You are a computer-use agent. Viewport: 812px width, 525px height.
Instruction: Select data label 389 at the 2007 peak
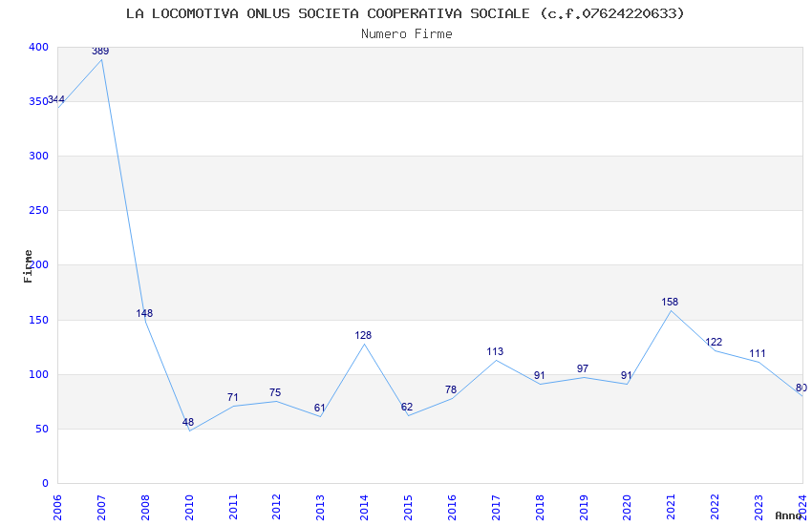pyautogui.click(x=100, y=52)
